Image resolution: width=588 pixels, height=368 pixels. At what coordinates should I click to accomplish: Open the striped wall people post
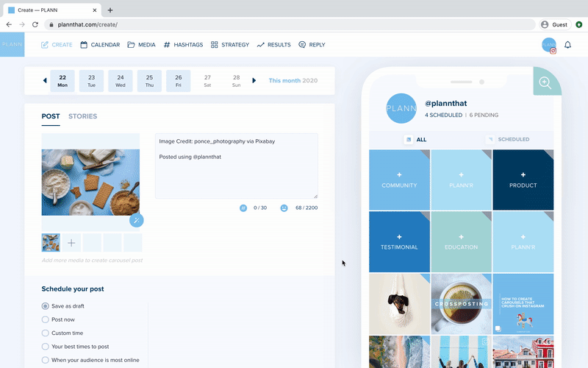pyautogui.click(x=462, y=352)
